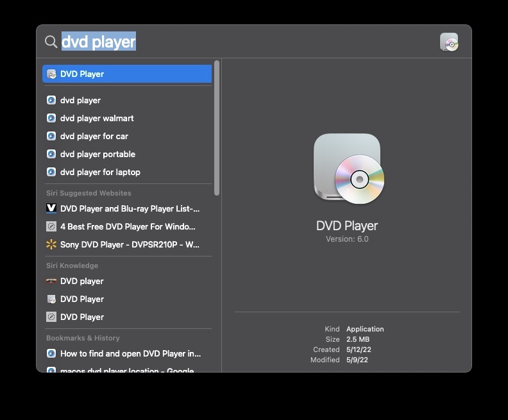The width and height of the screenshot is (508, 420).
Task: Click the results list scrollbar
Action: tap(217, 128)
